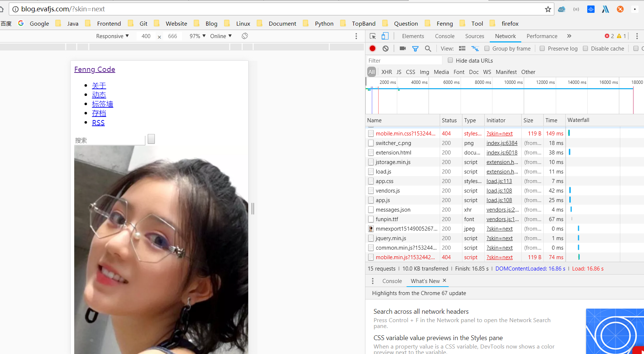Enable the Preserve log checkbox
This screenshot has height=354, width=644.
(542, 48)
